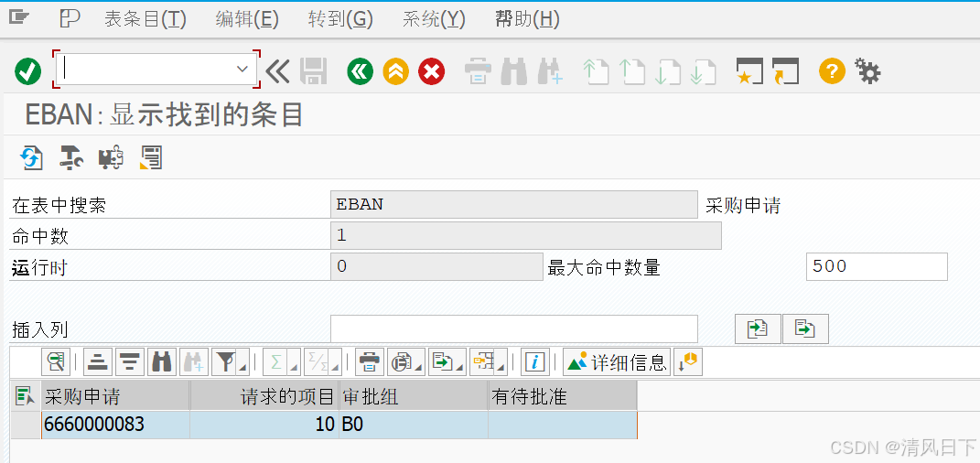
Task: Select the 采购申请 column header
Action: point(115,396)
